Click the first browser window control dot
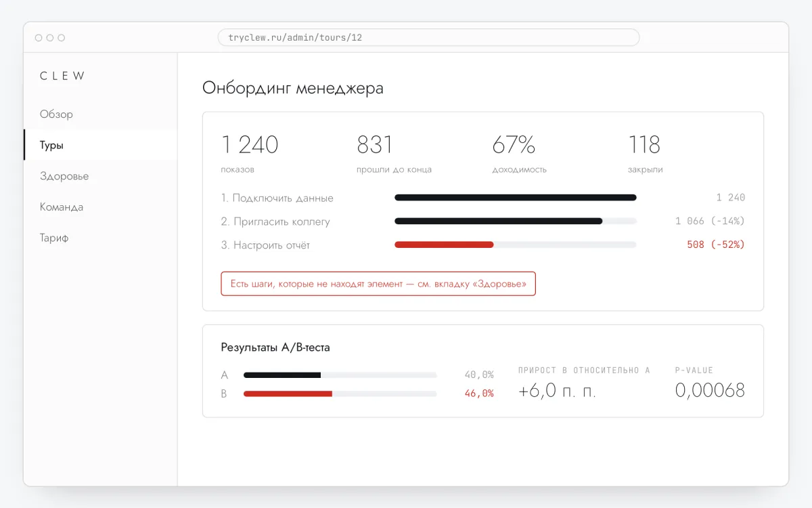 (39, 38)
